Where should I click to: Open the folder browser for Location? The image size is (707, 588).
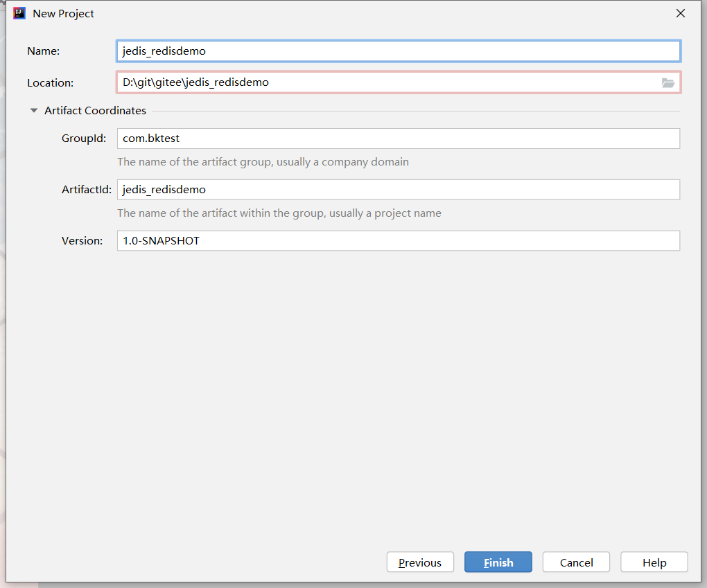(x=667, y=82)
